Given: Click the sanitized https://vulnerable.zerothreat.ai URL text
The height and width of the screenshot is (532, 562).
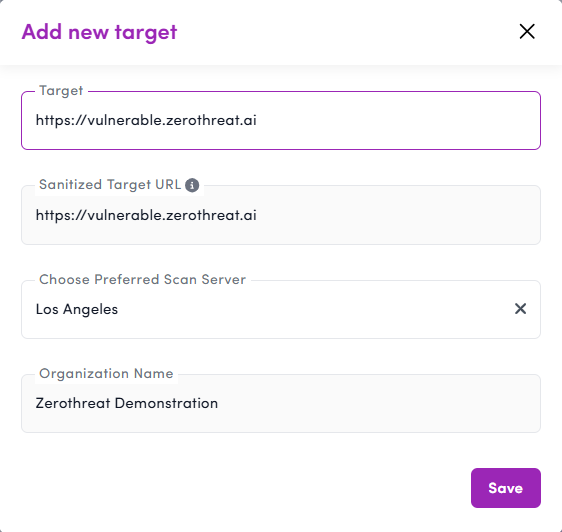Looking at the screenshot, I should click(x=146, y=215).
